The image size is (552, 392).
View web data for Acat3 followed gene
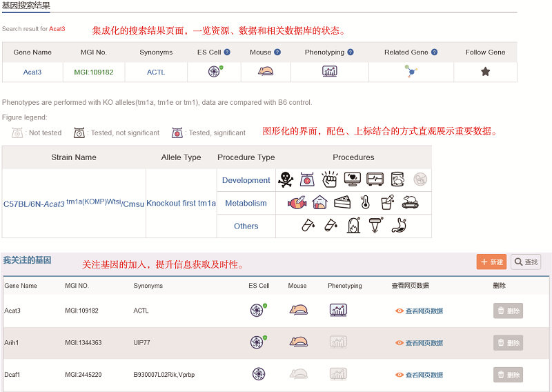419,311
